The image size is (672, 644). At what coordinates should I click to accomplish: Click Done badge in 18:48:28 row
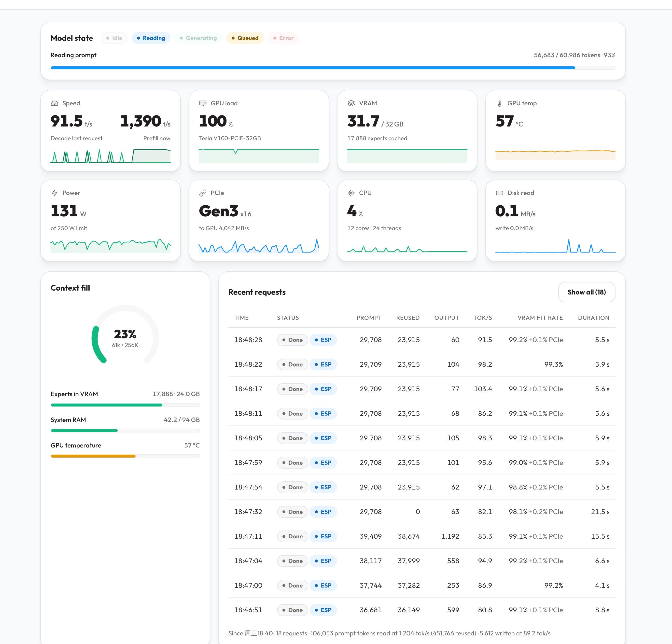293,340
